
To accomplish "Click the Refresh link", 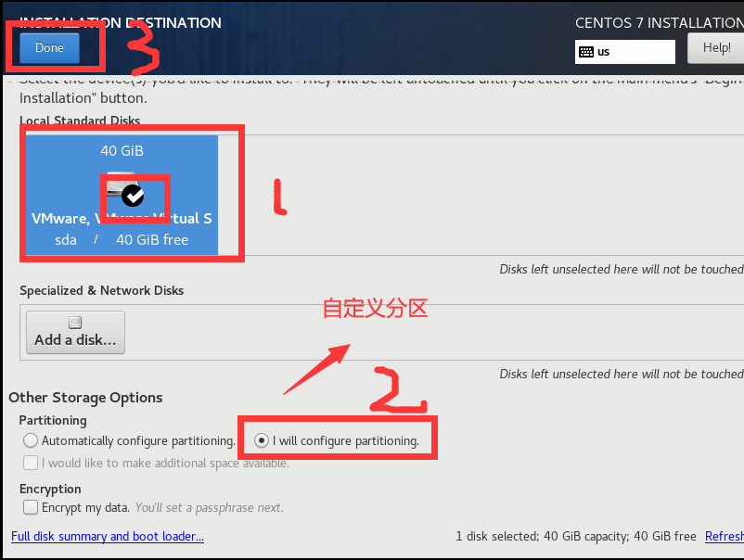I will click(x=725, y=536).
